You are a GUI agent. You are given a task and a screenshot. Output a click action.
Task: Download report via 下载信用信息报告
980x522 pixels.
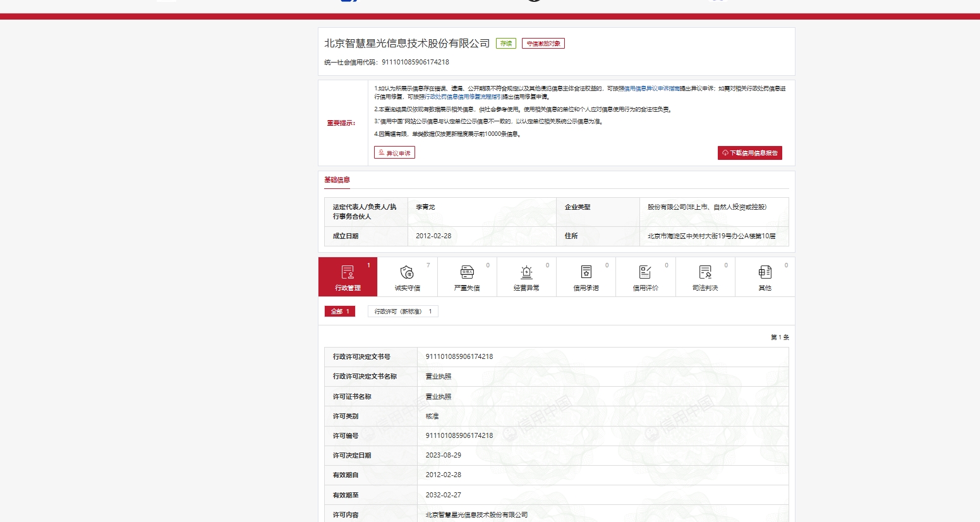750,153
